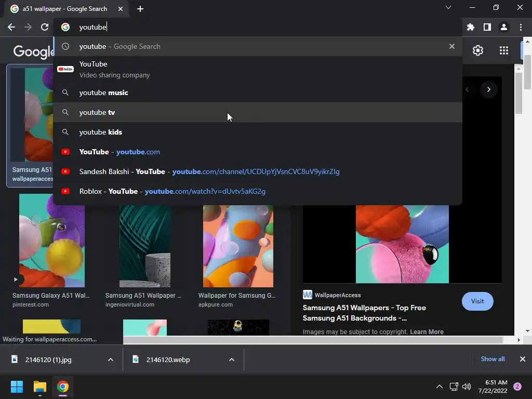The image size is (532, 399).
Task: Click the astronaut space wallpaper thumbnail
Action: [238, 327]
